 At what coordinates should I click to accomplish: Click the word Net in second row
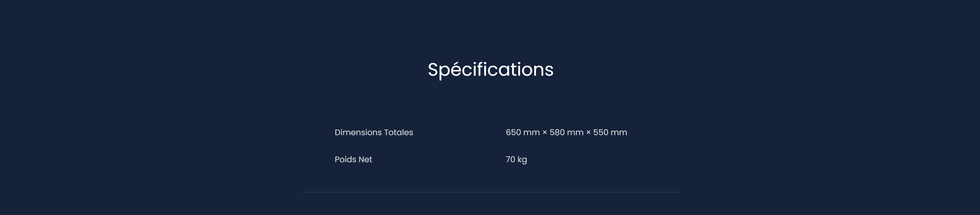click(x=365, y=159)
